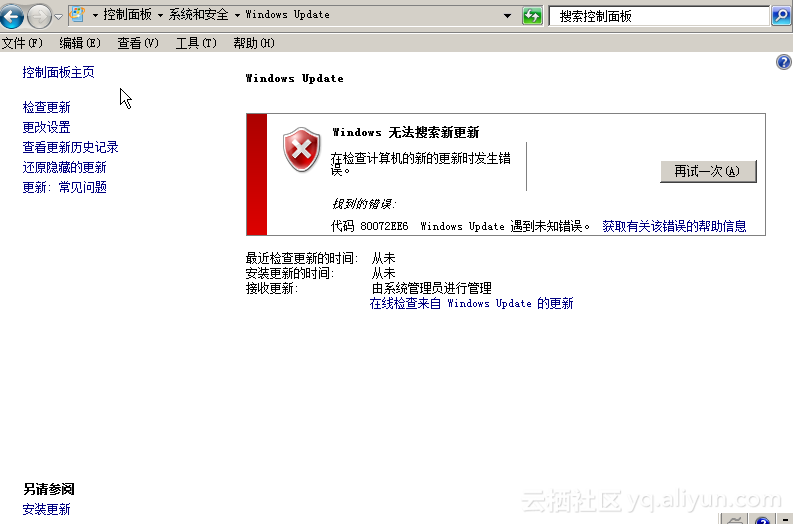This screenshot has height=524, width=793.
Task: Click the Control Panel icon in address bar
Action: coord(77,15)
